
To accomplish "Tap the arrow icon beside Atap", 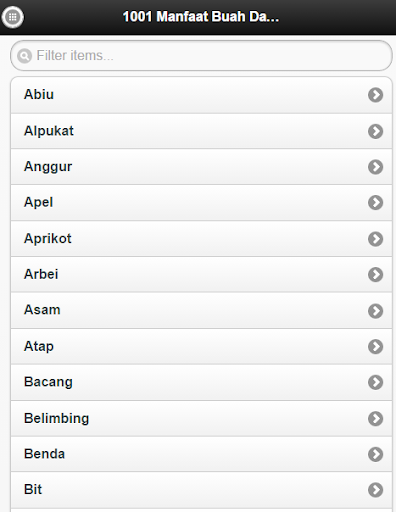I will [x=375, y=346].
